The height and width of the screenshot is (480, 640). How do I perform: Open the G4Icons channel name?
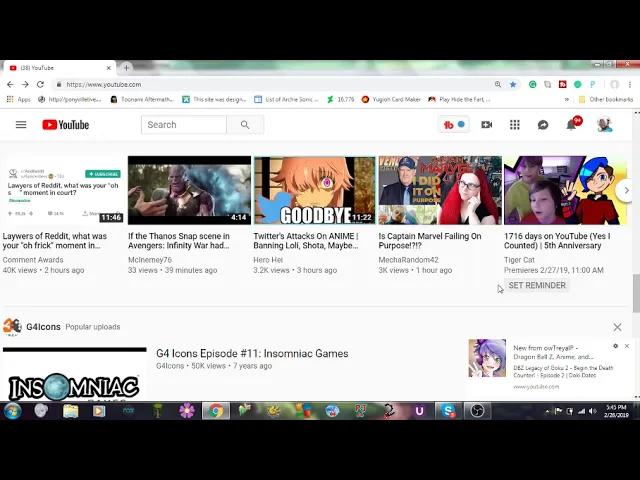[43, 327]
